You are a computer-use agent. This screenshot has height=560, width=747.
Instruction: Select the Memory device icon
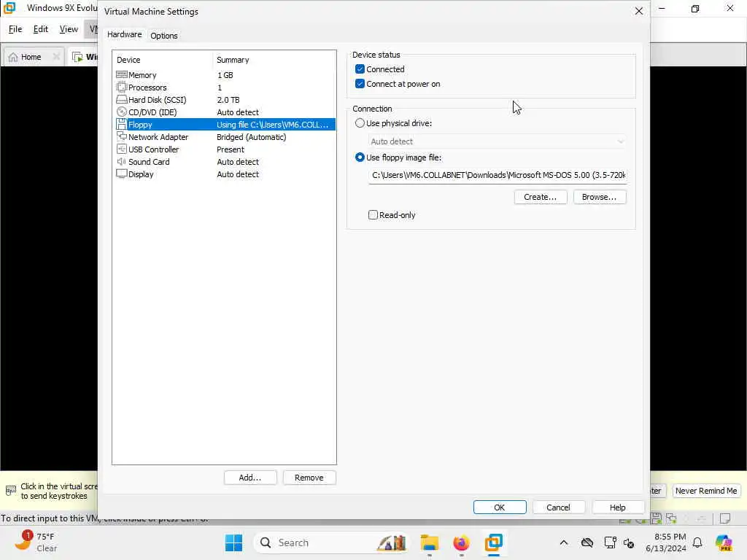(x=122, y=75)
